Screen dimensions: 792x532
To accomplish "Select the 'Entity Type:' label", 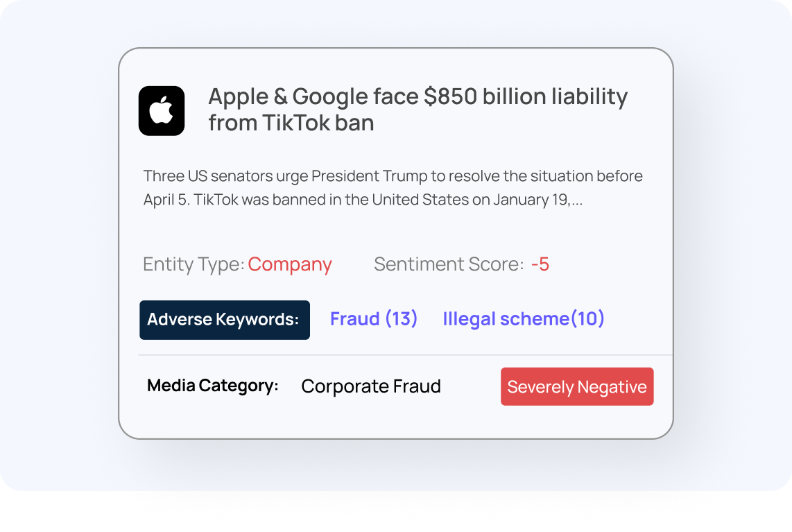I will tap(194, 264).
